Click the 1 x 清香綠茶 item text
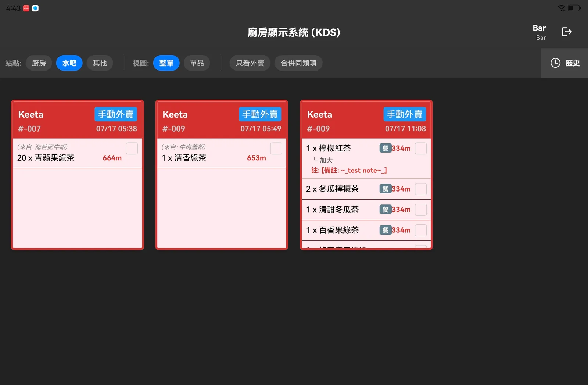This screenshot has height=385, width=588. (x=184, y=158)
